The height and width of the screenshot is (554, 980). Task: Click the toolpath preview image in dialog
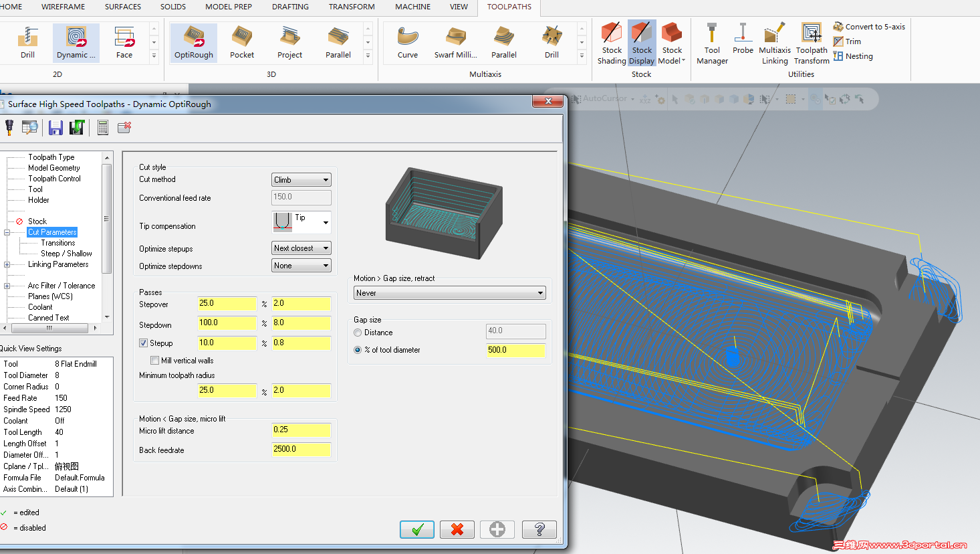444,213
